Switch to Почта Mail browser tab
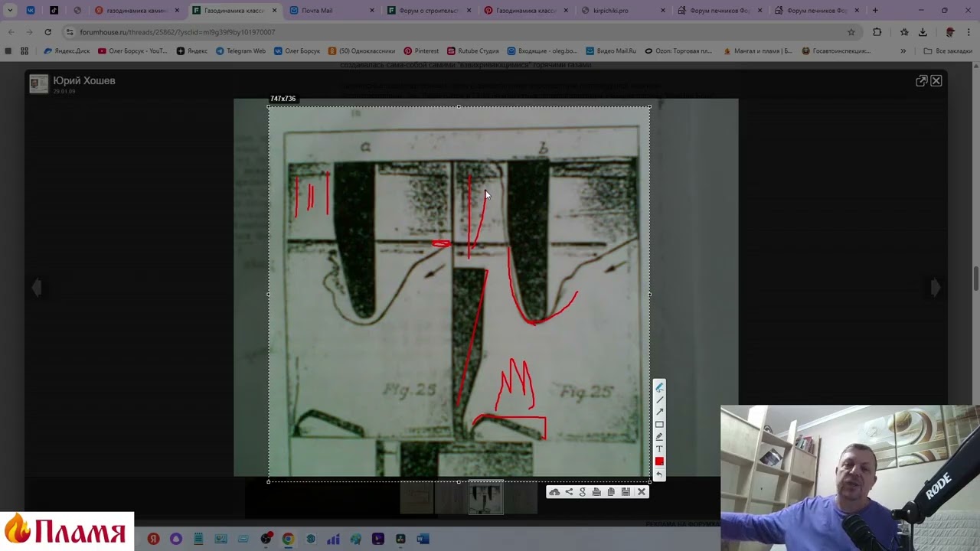The width and height of the screenshot is (980, 551). (x=332, y=11)
